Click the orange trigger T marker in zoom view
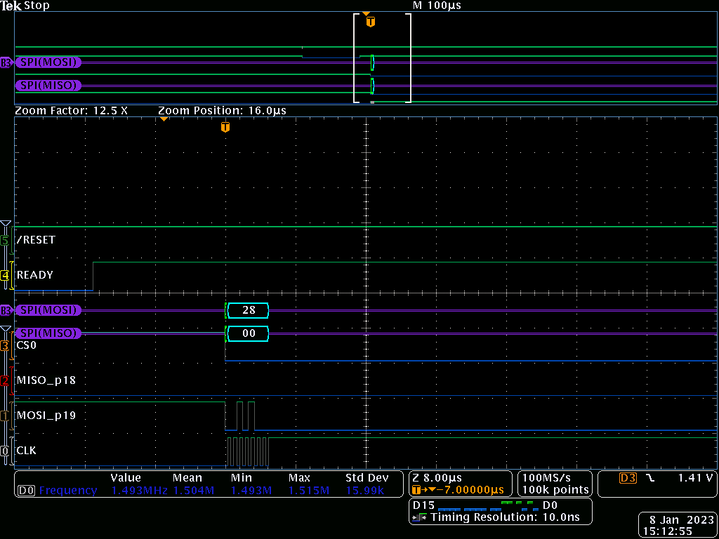Image resolution: width=719 pixels, height=539 pixels. coord(225,127)
